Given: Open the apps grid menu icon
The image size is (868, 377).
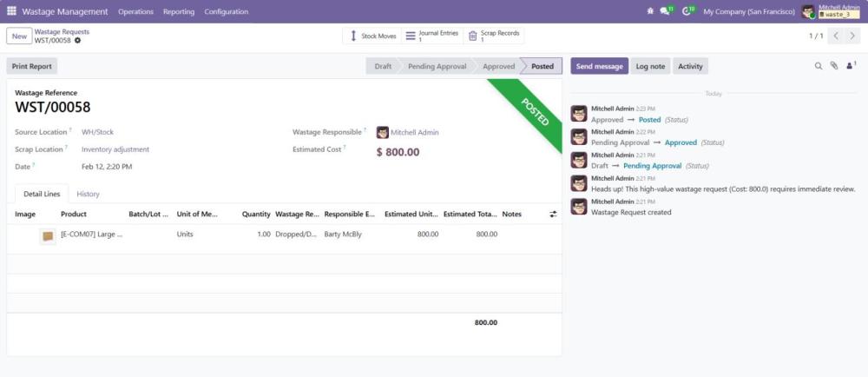Looking at the screenshot, I should pos(11,11).
